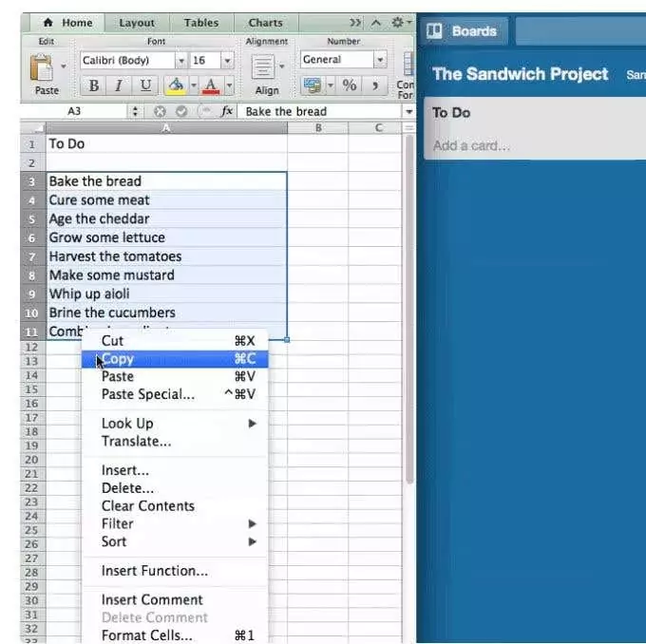Open the Calibri font name dropdown
Image resolution: width=646 pixels, height=644 pixels.
pyautogui.click(x=180, y=61)
